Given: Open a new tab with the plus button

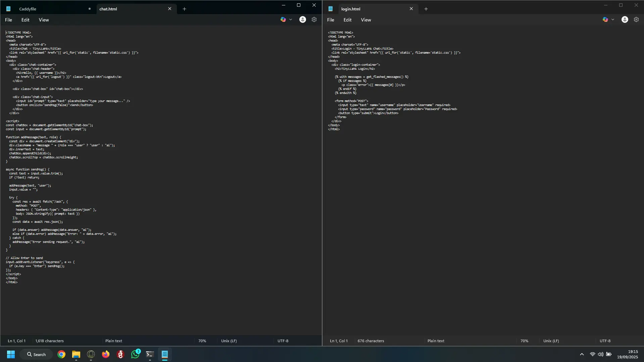Looking at the screenshot, I should point(184,9).
